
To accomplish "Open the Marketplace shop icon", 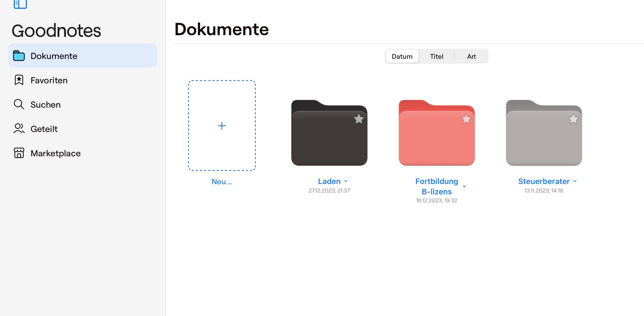I will [x=19, y=153].
